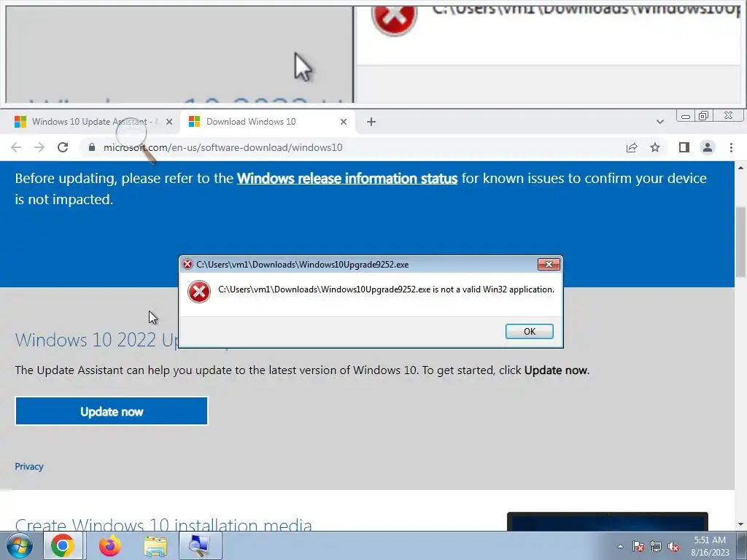
Task: Select the Download Windows 10 tab
Action: click(x=267, y=122)
